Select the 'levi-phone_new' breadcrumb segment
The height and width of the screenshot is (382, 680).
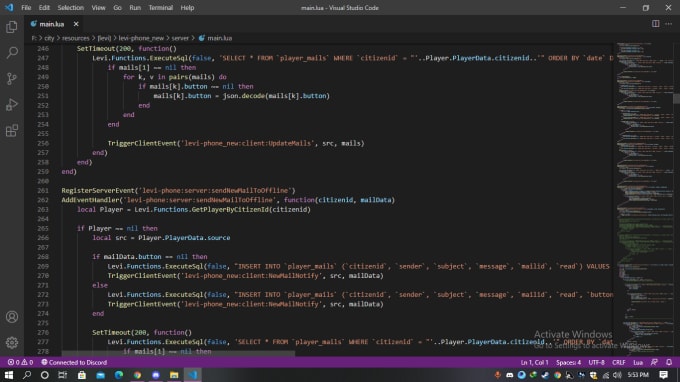[141, 38]
